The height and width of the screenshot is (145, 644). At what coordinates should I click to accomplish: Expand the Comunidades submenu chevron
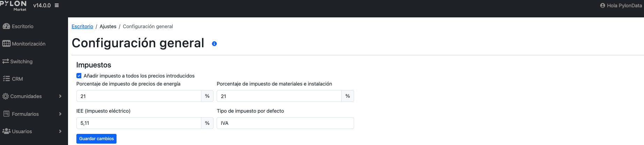click(x=60, y=96)
